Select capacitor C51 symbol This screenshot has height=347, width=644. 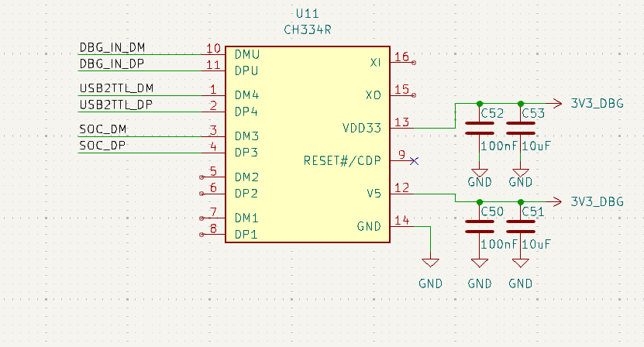(520, 226)
